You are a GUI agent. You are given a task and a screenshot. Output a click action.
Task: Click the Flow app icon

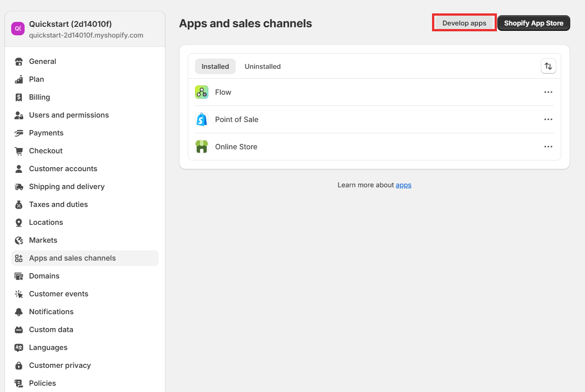click(202, 92)
